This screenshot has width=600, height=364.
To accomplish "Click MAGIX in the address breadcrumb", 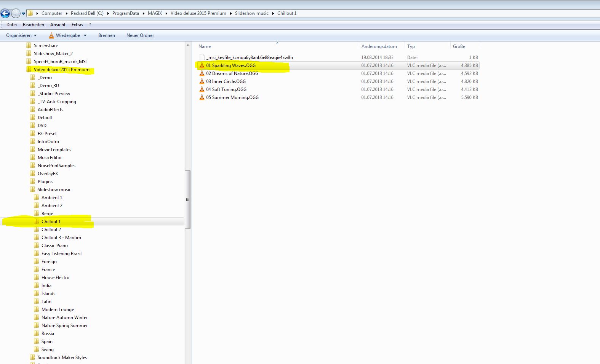I will pos(155,13).
